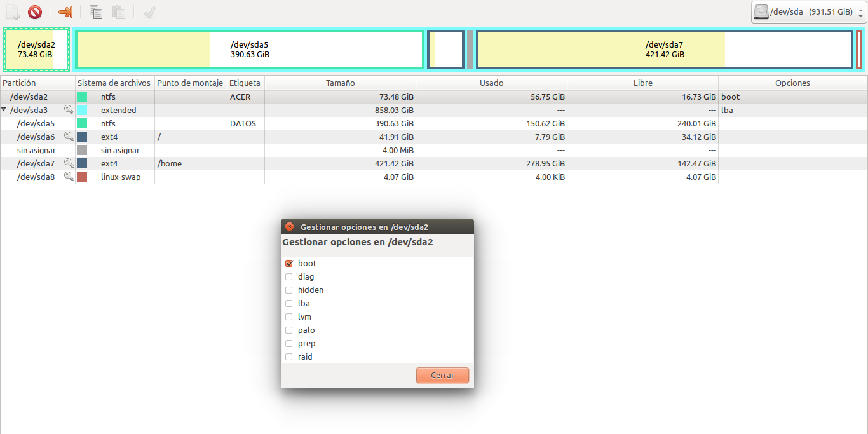Click the key icon beside /dev/sda8
The image size is (868, 434).
69,177
